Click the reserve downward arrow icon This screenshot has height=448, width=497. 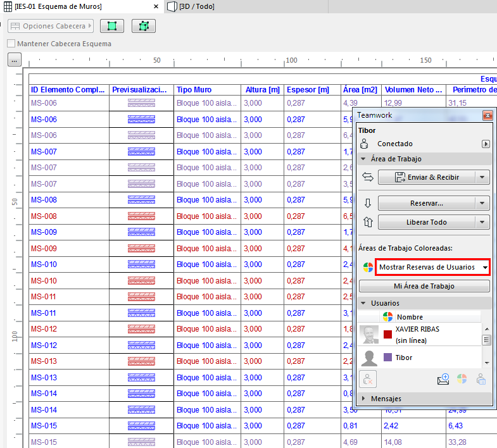(x=368, y=203)
